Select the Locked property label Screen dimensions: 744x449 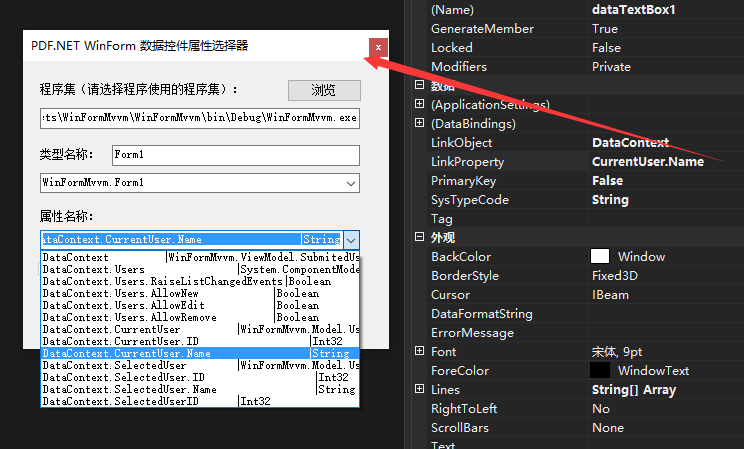tap(452, 48)
